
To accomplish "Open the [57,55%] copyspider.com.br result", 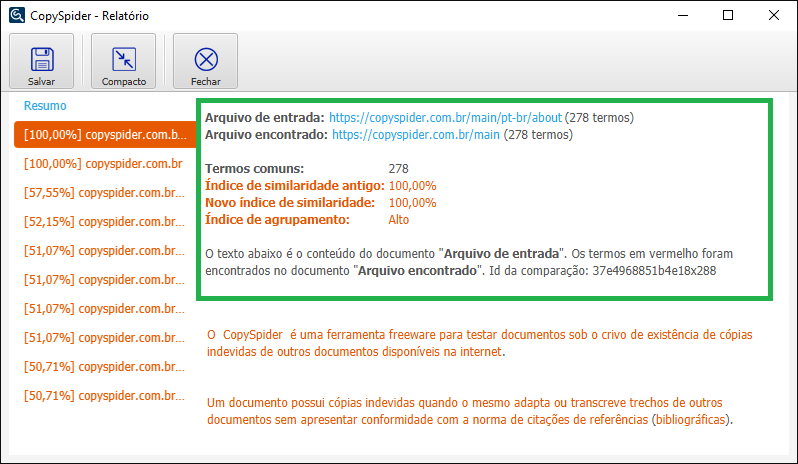I will (x=104, y=193).
